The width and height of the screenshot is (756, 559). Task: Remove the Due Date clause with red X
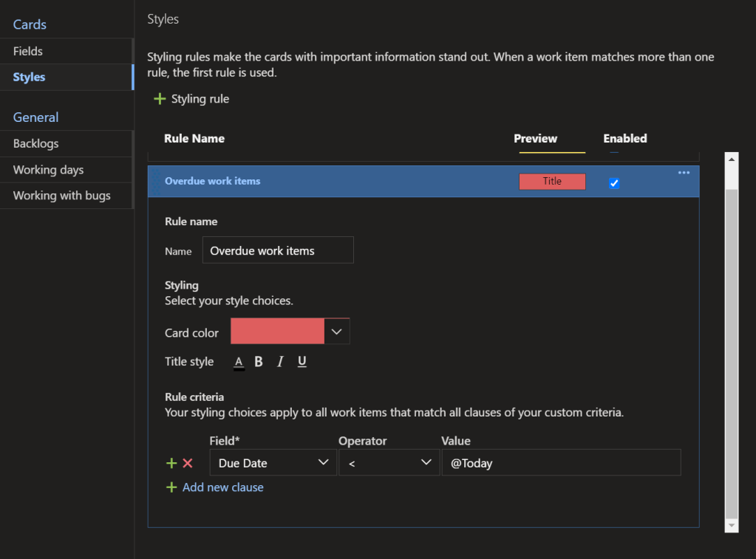188,463
